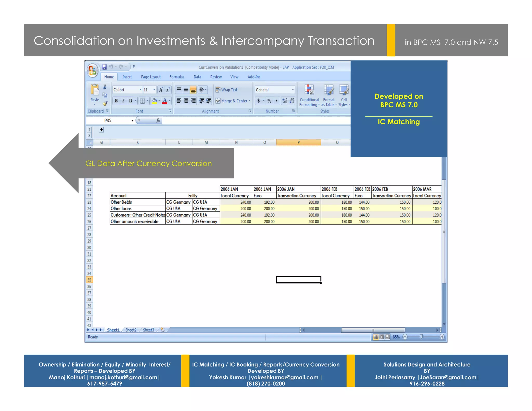
Task: Customize Quick Access Toolbar dropdown
Action: click(134, 67)
